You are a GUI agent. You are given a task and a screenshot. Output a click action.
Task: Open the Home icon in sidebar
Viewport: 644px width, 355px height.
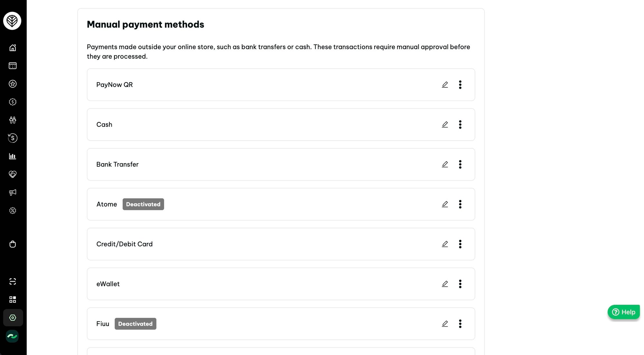(13, 48)
